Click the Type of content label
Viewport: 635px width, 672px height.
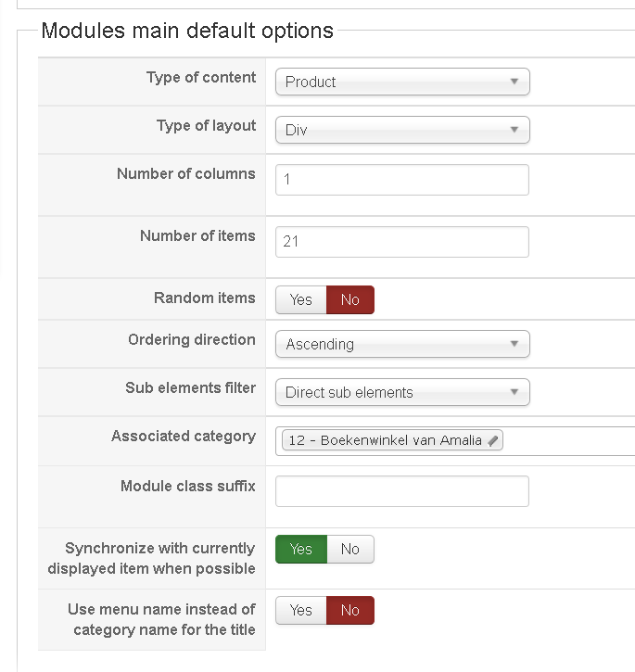[x=201, y=78]
